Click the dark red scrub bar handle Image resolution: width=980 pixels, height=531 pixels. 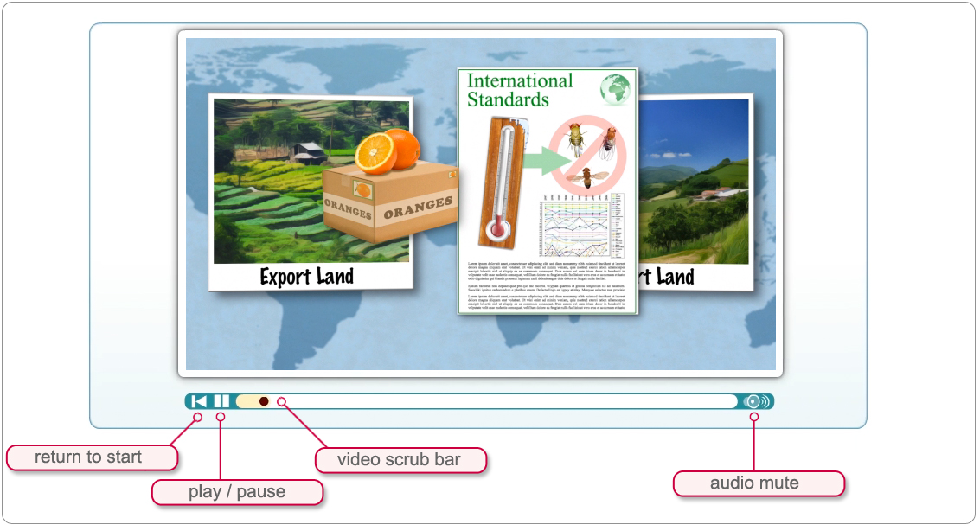[264, 401]
